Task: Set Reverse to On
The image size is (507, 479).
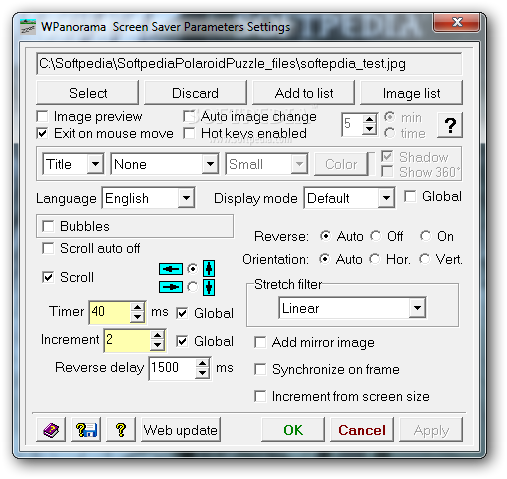Action: pos(425,236)
